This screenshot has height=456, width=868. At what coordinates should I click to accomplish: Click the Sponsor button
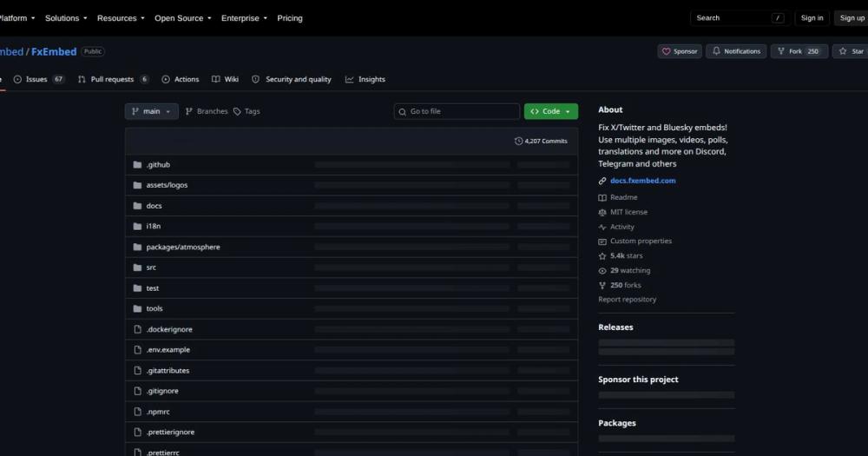click(680, 51)
